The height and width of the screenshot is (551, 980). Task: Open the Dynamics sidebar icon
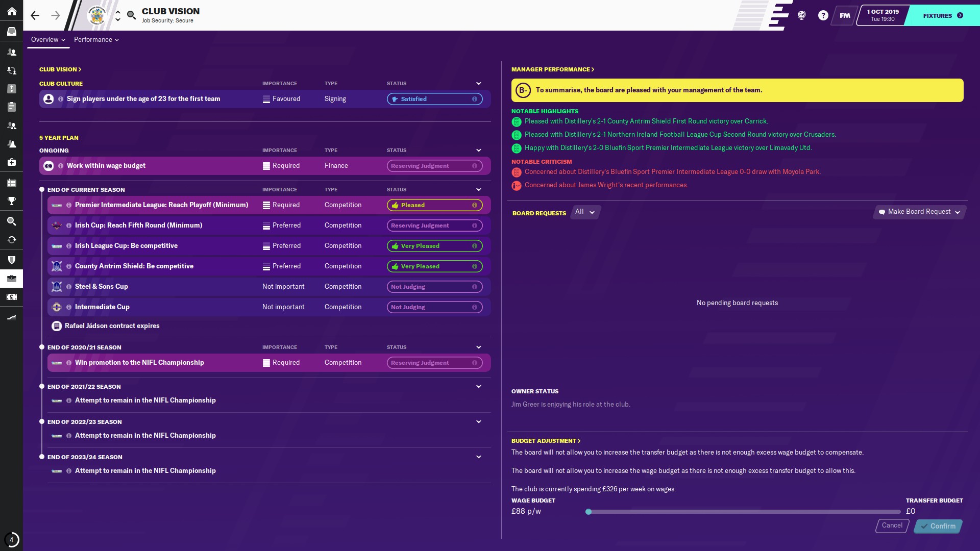[11, 70]
